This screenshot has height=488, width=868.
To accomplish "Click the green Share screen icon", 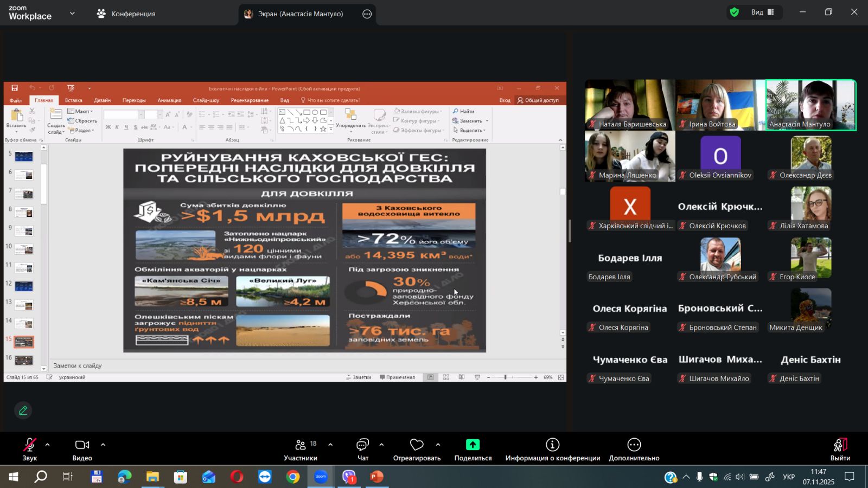I will pos(473,445).
